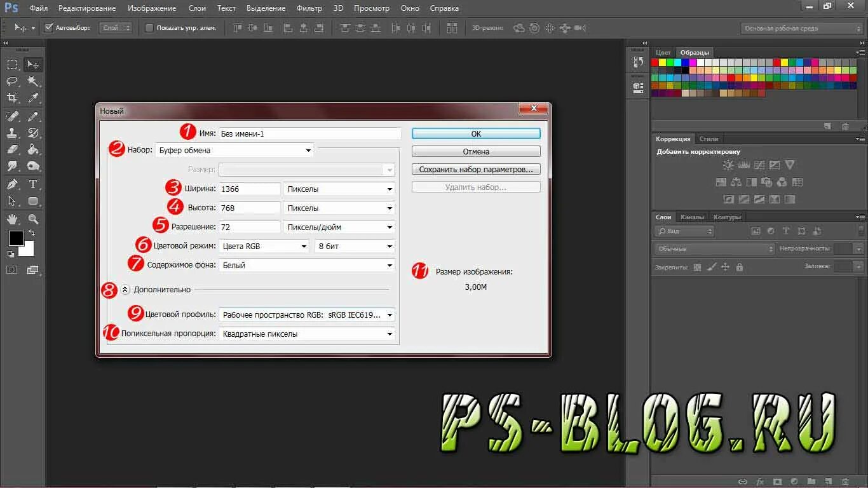Open collapsed History panel icon

(638, 62)
